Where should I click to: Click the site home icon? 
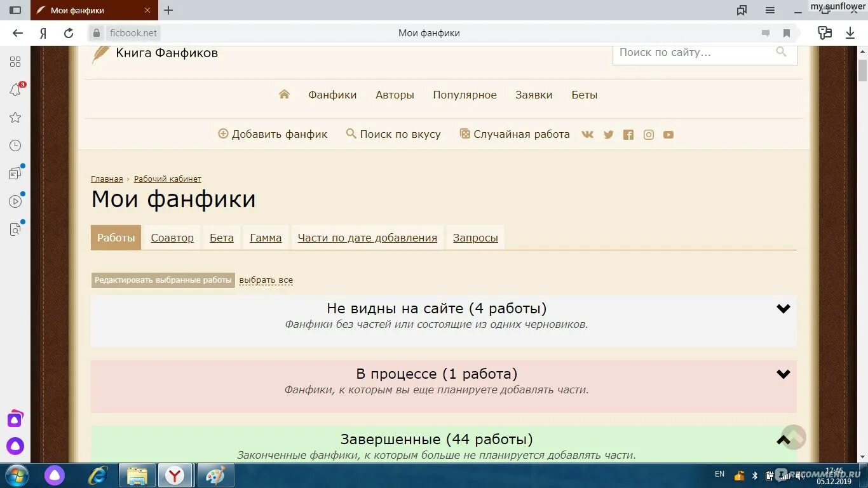click(284, 94)
